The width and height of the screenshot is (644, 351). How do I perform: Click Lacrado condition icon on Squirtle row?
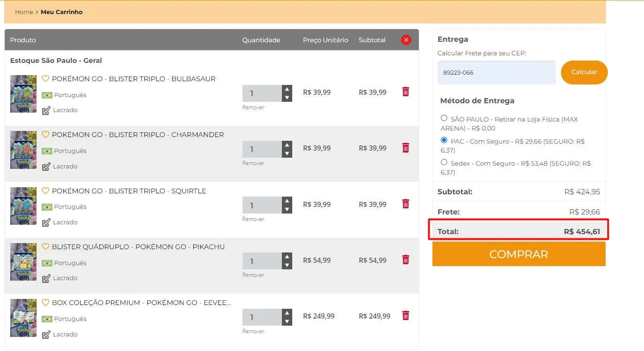click(46, 222)
